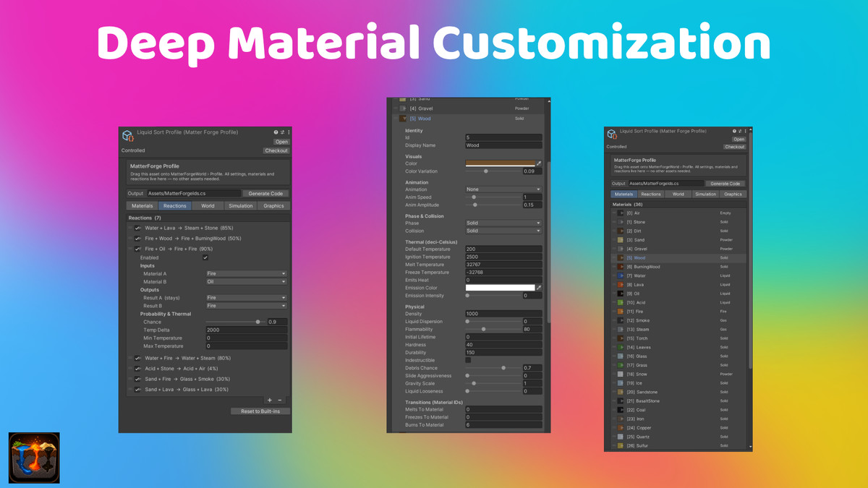
Task: Click Generate Code in the Materials window
Action: tap(725, 184)
